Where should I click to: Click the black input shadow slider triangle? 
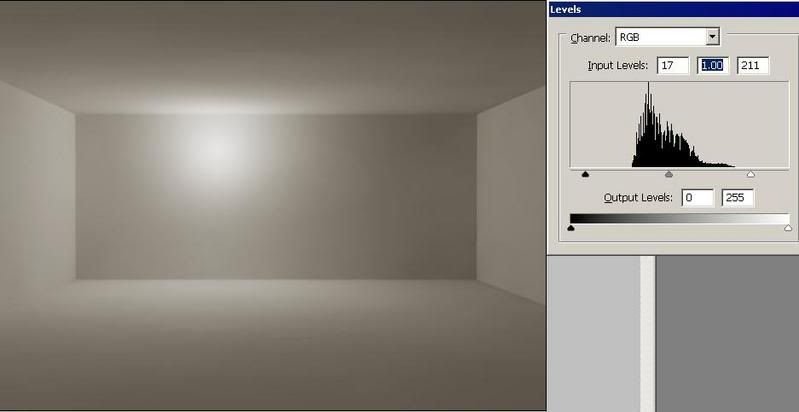pos(585,174)
